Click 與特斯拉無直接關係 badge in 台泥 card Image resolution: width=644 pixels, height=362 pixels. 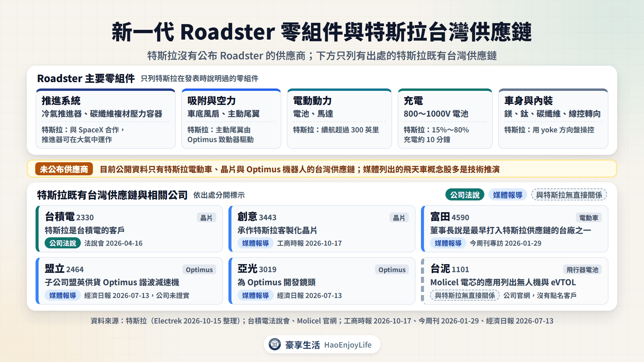click(x=465, y=295)
